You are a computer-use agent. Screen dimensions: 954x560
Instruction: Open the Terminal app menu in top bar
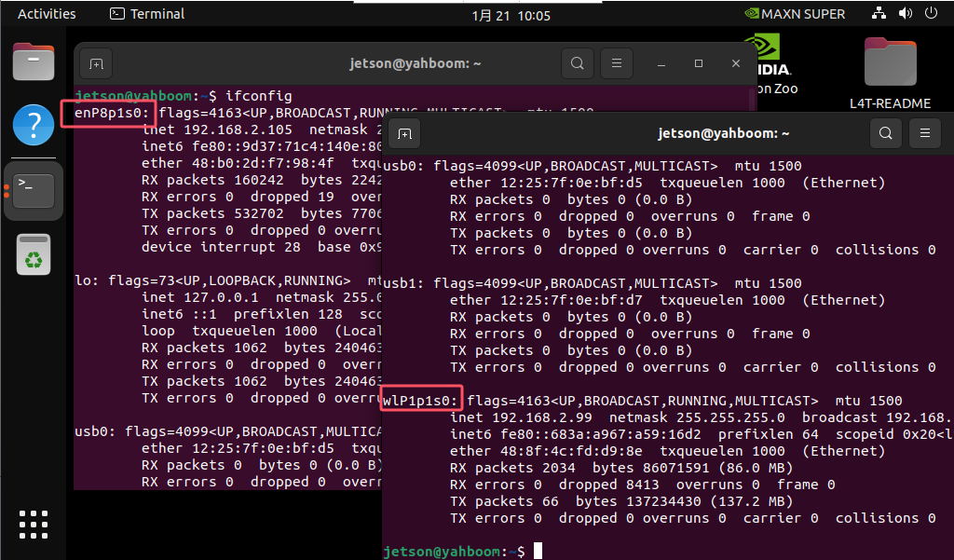pyautogui.click(x=147, y=14)
